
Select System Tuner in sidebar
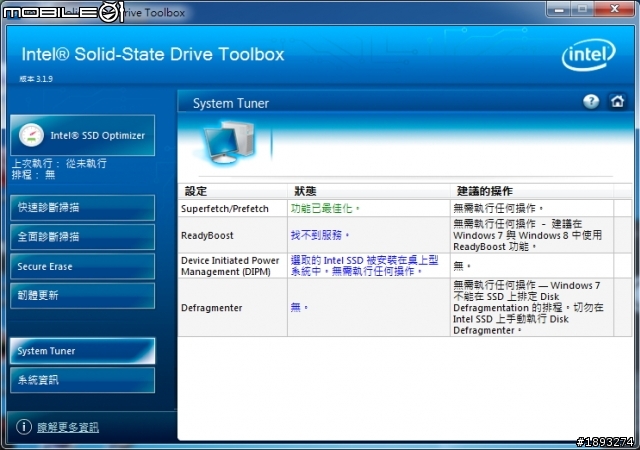coord(82,351)
